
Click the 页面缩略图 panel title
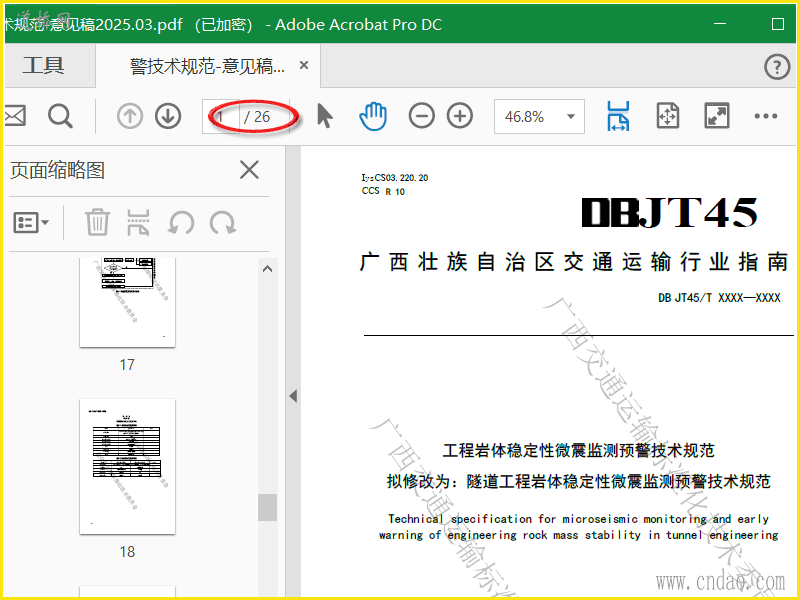tap(57, 170)
